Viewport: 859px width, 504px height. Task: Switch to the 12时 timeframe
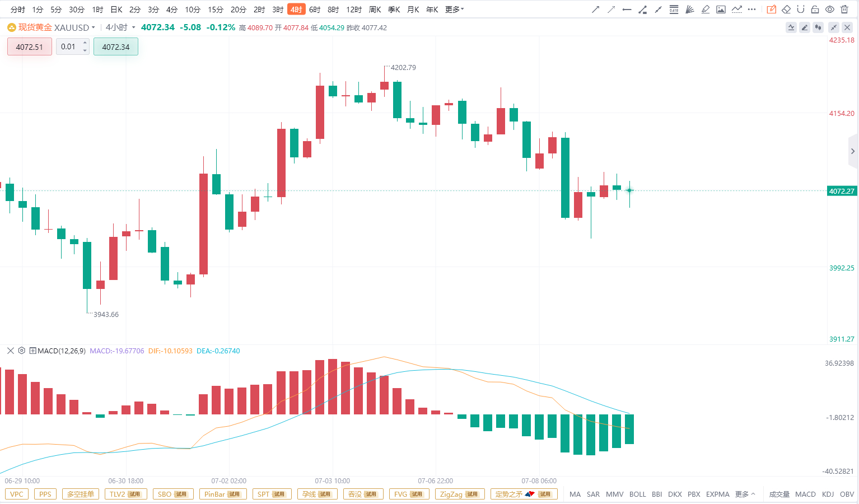[x=354, y=10]
